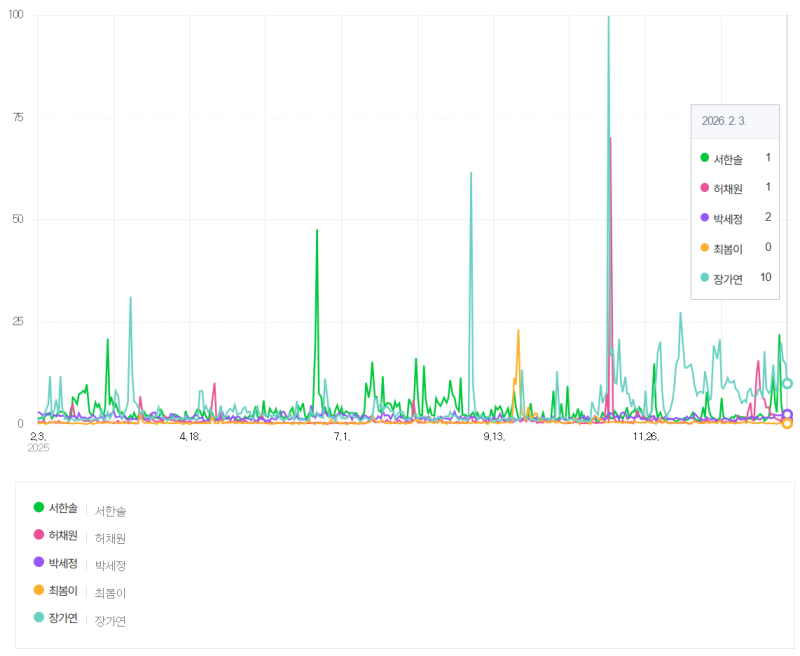Screen dimensions: 800x656
Task: Click the 100 label on the y-axis
Action: (16, 14)
